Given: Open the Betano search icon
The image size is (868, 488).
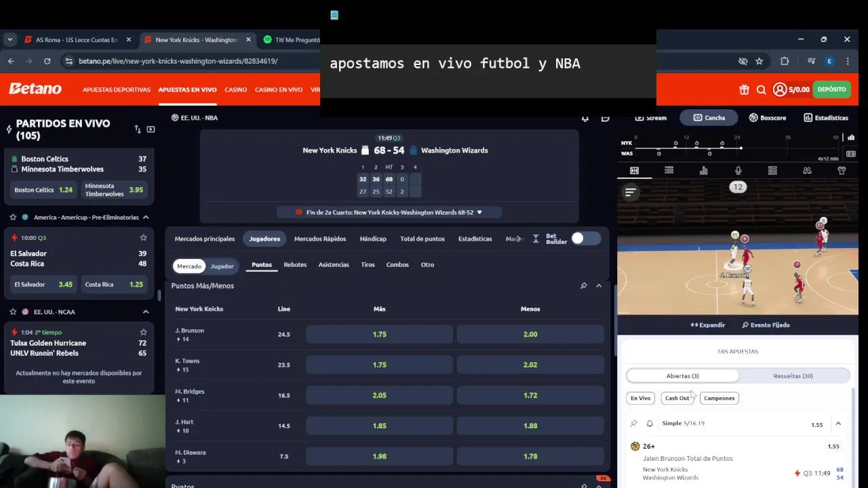Looking at the screenshot, I should coord(761,89).
